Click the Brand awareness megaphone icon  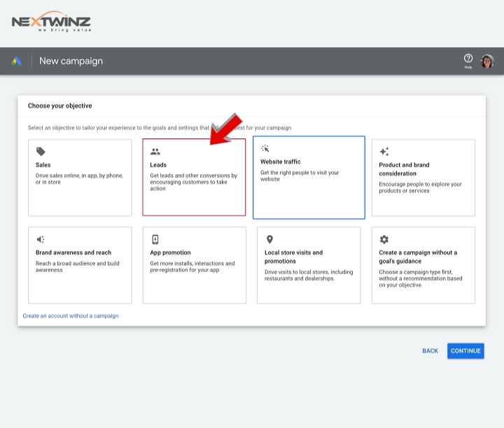(41, 239)
